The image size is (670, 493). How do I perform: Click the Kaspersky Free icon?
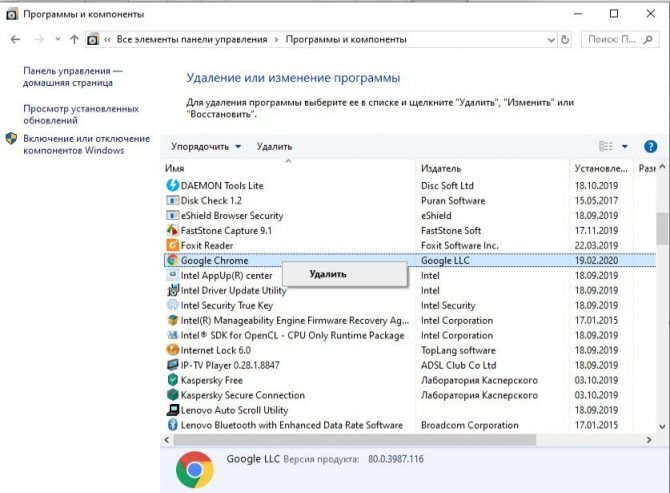(172, 380)
